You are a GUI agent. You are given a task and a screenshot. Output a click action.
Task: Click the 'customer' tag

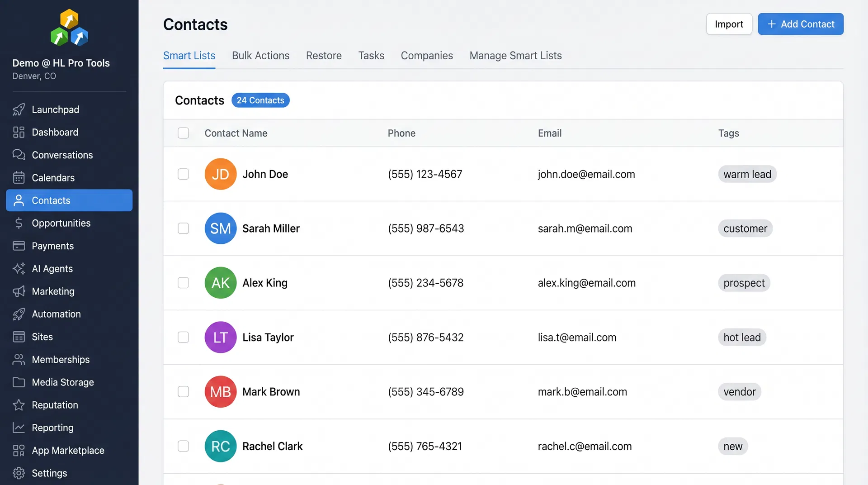click(x=745, y=228)
